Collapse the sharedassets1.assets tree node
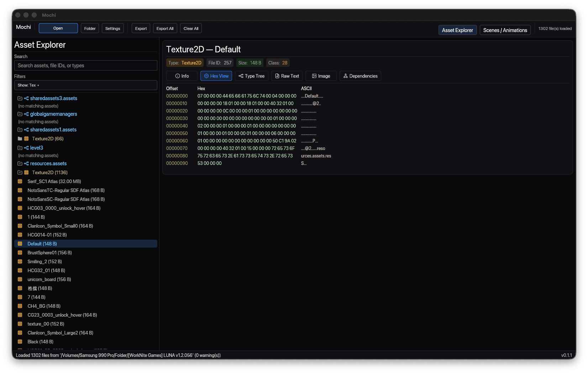Screen dimensions: 588x374 click(20, 130)
